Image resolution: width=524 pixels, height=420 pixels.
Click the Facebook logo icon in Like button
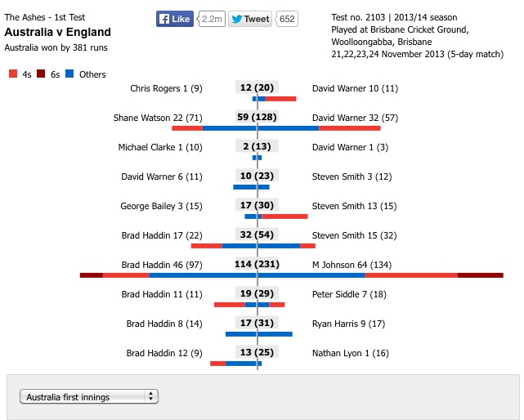click(x=163, y=19)
